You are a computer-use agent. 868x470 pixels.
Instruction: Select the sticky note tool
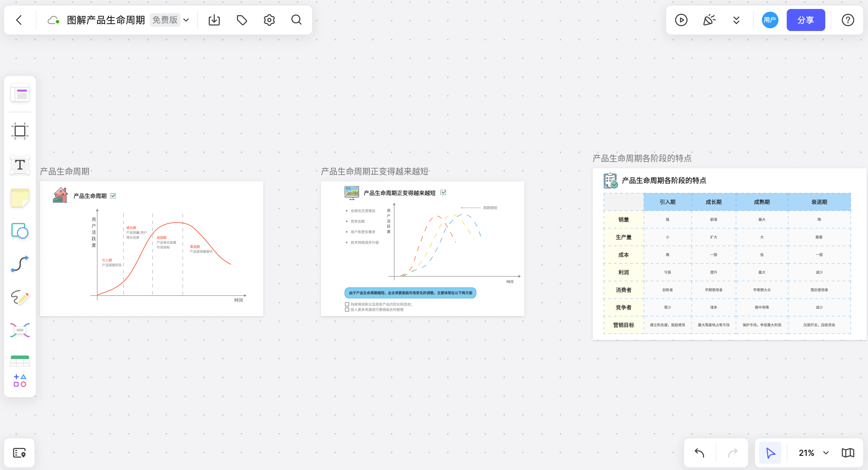coord(20,198)
